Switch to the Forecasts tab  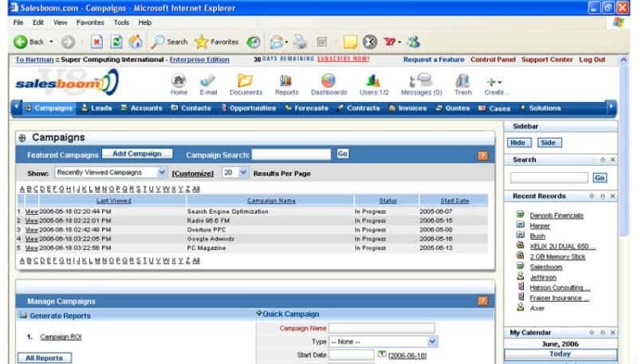pos(306,108)
